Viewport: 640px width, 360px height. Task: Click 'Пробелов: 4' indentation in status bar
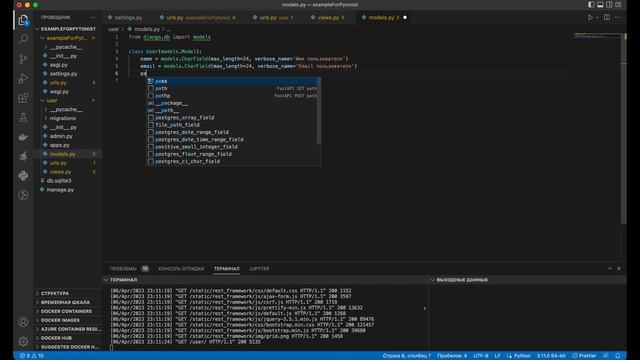click(452, 356)
